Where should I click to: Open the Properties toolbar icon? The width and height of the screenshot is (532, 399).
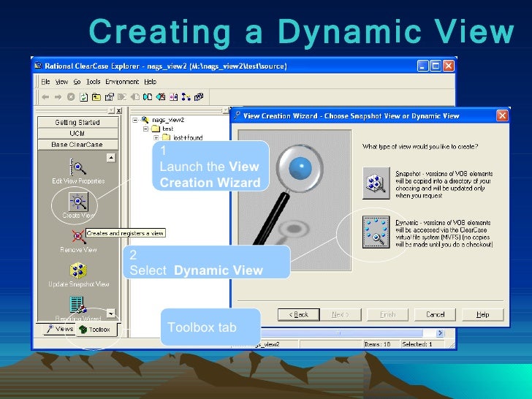click(110, 97)
